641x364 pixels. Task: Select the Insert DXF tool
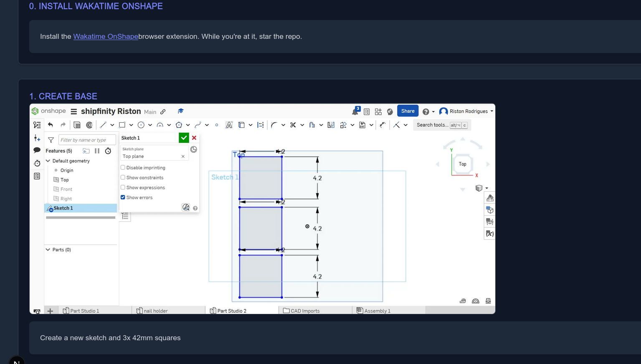point(362,125)
